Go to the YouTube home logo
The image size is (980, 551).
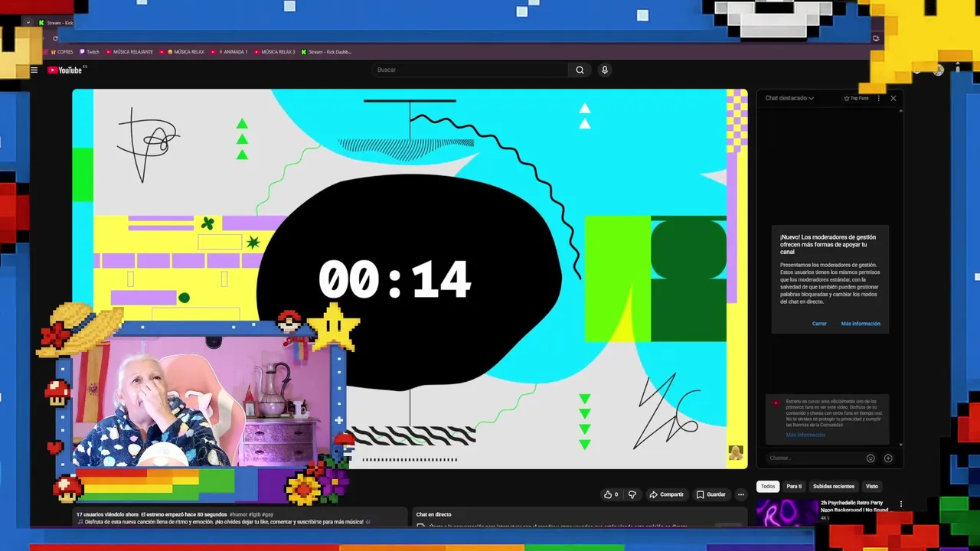65,70
